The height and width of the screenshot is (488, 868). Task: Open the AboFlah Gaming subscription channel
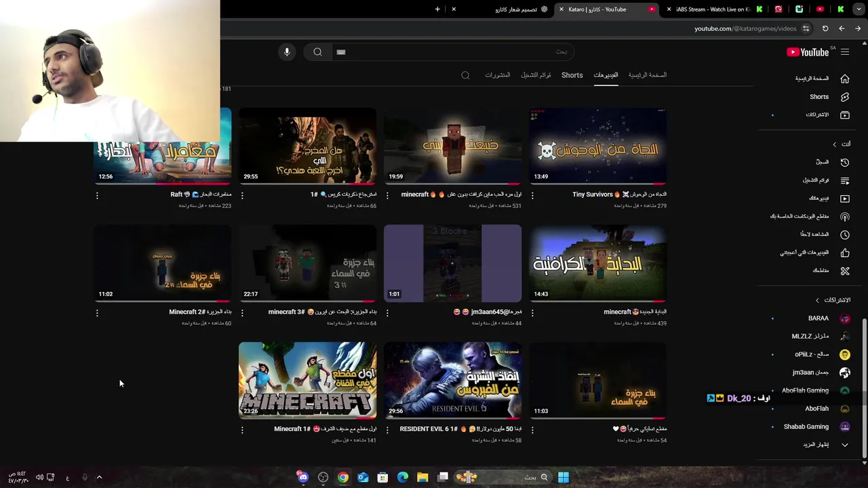(805, 390)
